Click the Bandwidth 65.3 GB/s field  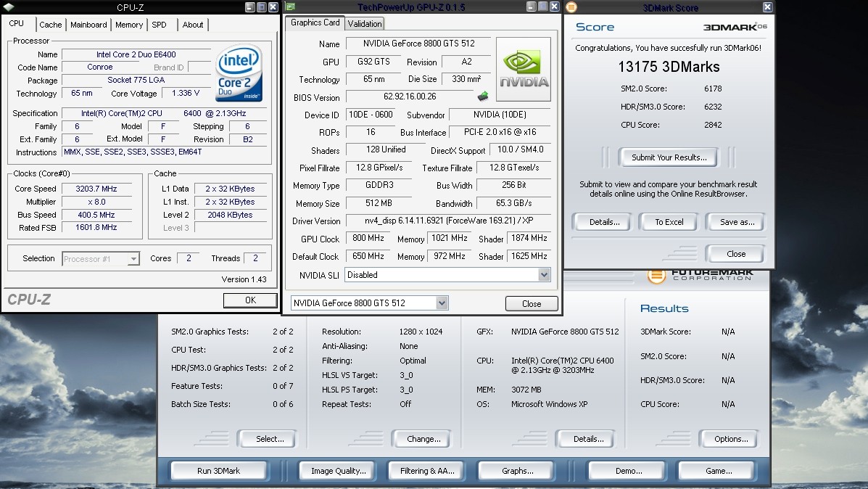(x=513, y=203)
